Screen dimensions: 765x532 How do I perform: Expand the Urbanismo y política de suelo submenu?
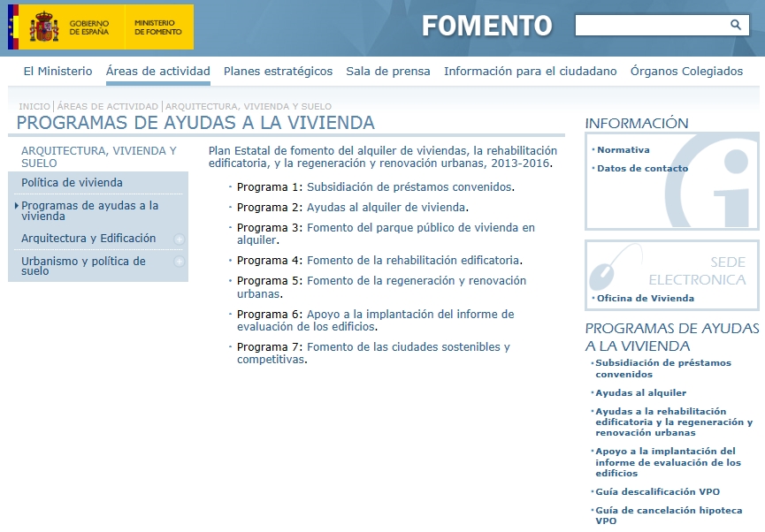179,262
